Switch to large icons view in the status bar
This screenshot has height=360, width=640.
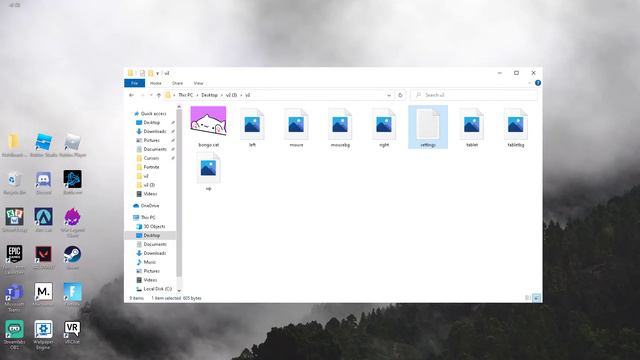tap(536, 298)
